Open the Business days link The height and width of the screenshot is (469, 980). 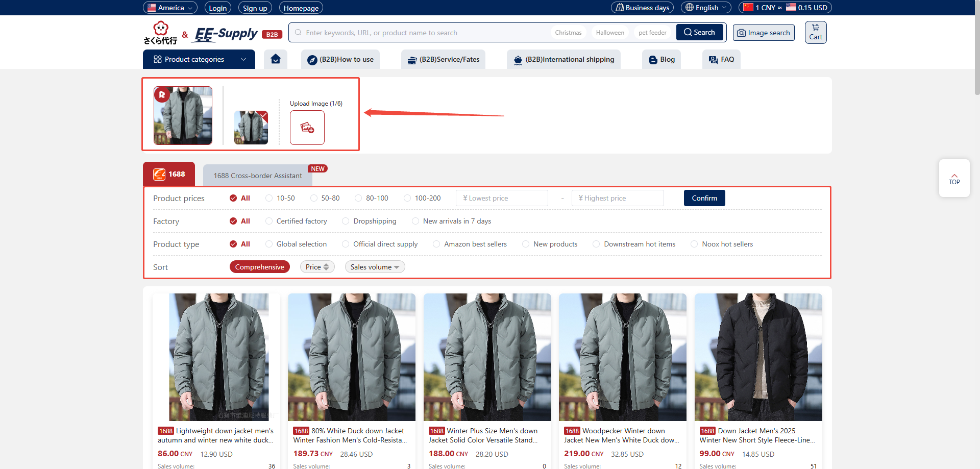642,8
